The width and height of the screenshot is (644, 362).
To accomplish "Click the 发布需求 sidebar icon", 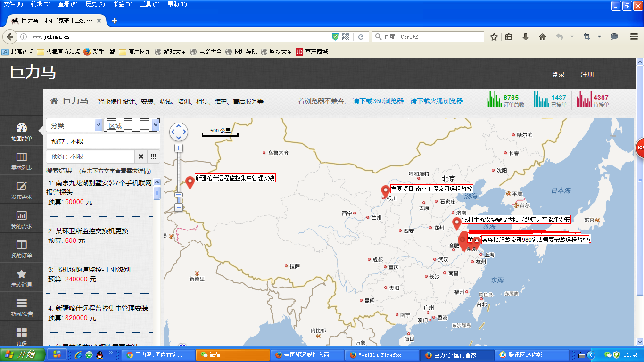I will 22,190.
